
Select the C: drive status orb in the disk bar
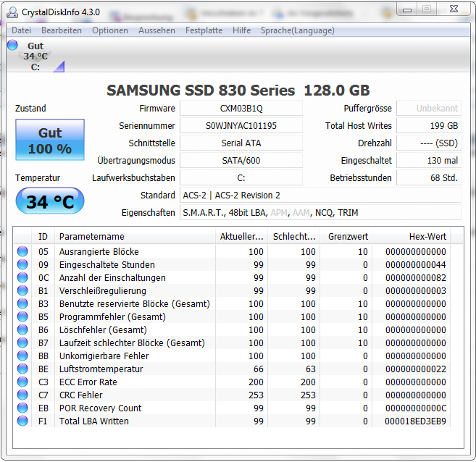tap(12, 45)
